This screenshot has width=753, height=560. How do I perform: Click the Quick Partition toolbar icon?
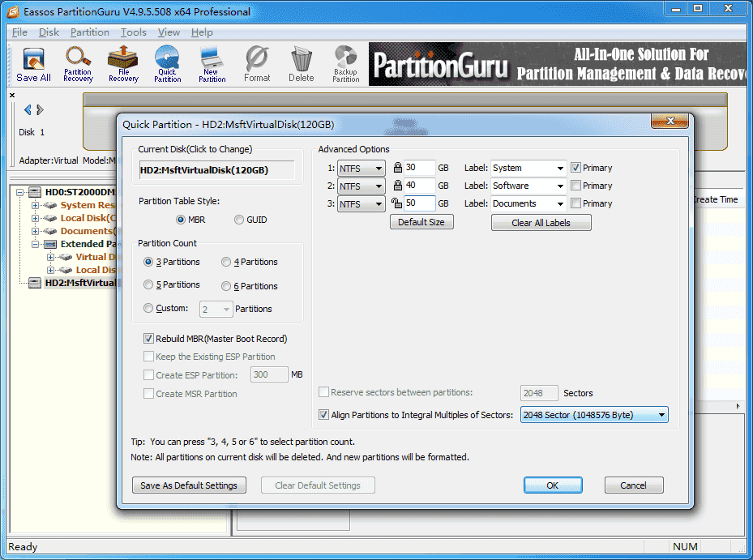pyautogui.click(x=167, y=64)
